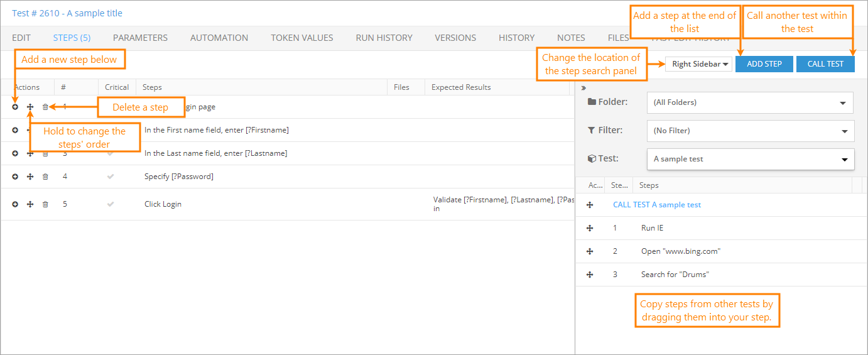Viewport: 868px width, 355px height.
Task: Click the CALL TEST A sample test link
Action: pos(657,205)
